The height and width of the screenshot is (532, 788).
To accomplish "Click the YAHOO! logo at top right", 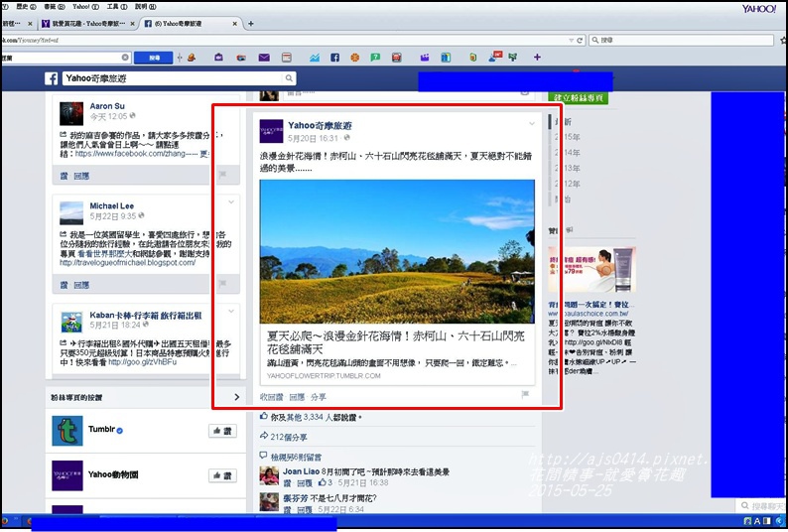I will (759, 9).
